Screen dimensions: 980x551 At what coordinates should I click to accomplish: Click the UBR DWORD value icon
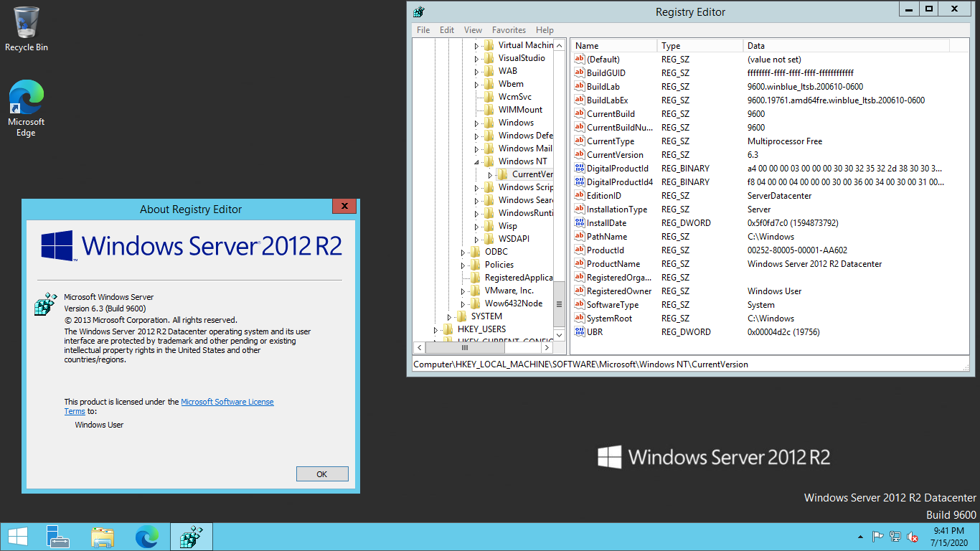click(x=580, y=332)
